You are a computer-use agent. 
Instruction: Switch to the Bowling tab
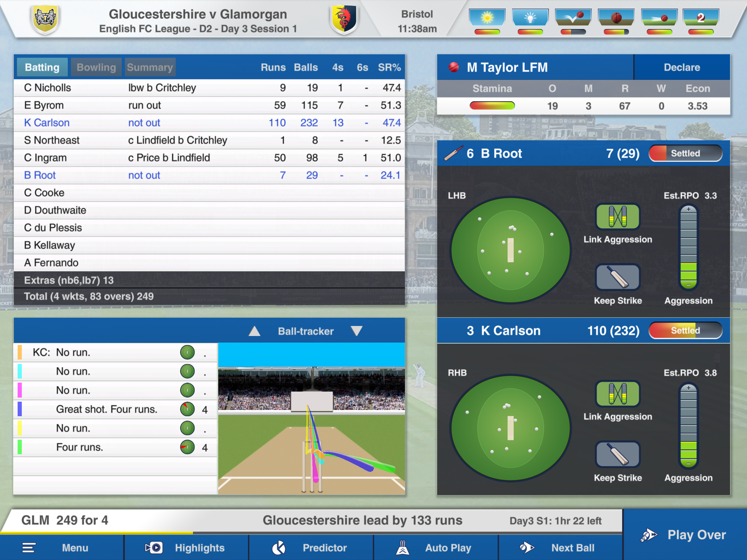(x=96, y=67)
